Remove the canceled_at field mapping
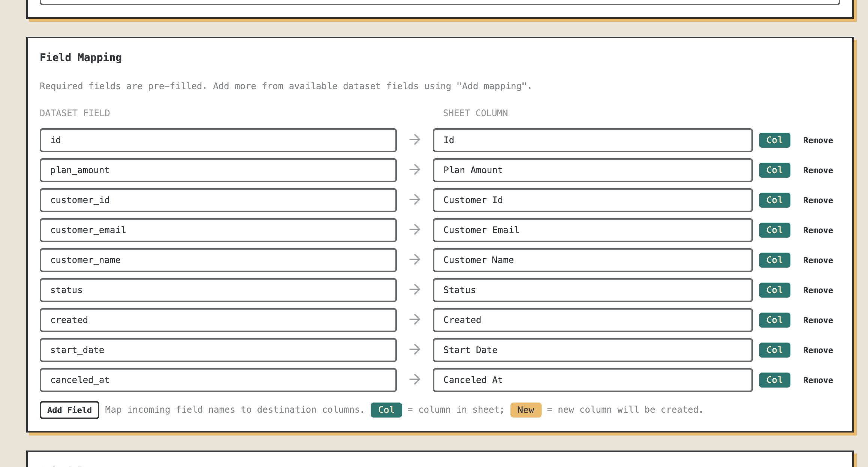This screenshot has height=467, width=868. point(817,380)
